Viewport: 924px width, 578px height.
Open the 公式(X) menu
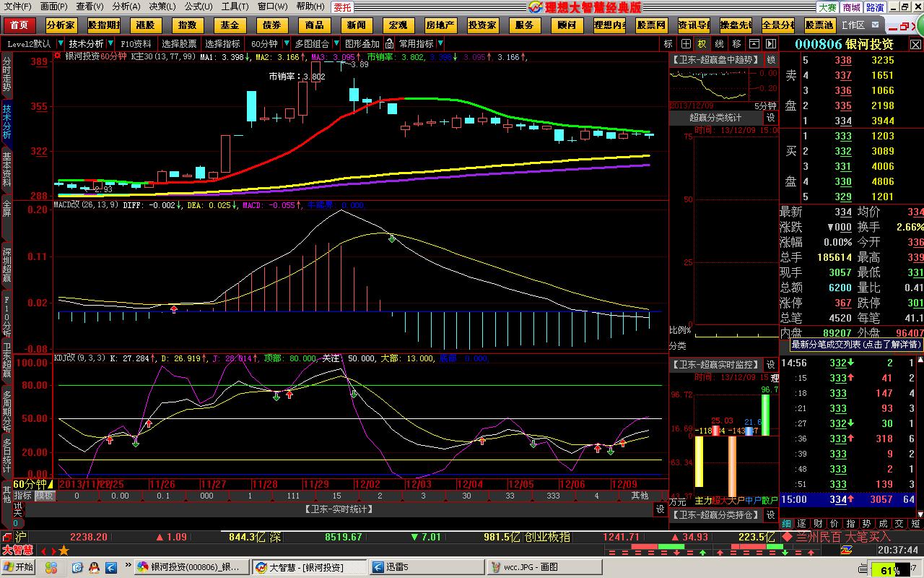pyautogui.click(x=199, y=7)
